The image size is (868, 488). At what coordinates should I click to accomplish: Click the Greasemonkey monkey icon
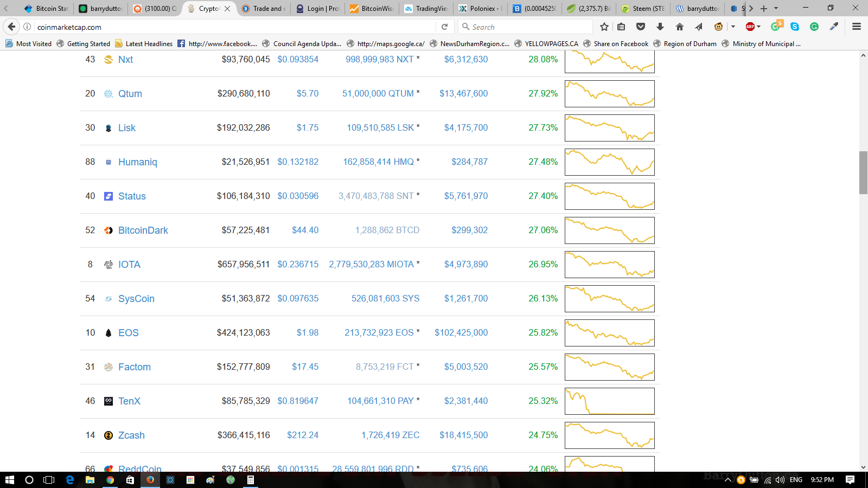pyautogui.click(x=718, y=27)
